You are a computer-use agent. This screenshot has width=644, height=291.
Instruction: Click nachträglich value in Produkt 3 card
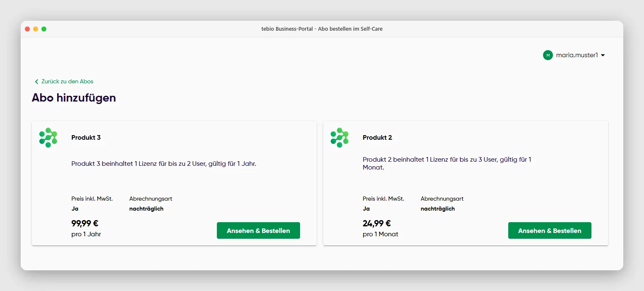[x=147, y=209]
